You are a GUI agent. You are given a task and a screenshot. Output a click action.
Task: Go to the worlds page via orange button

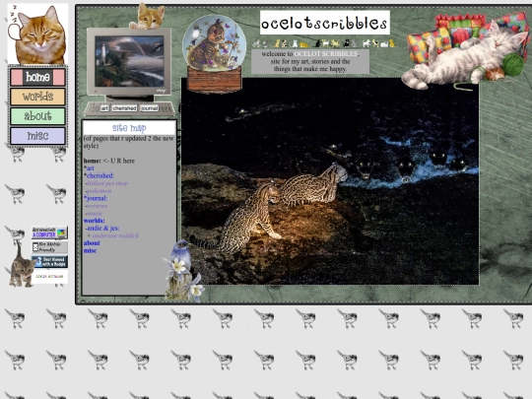[x=37, y=97]
